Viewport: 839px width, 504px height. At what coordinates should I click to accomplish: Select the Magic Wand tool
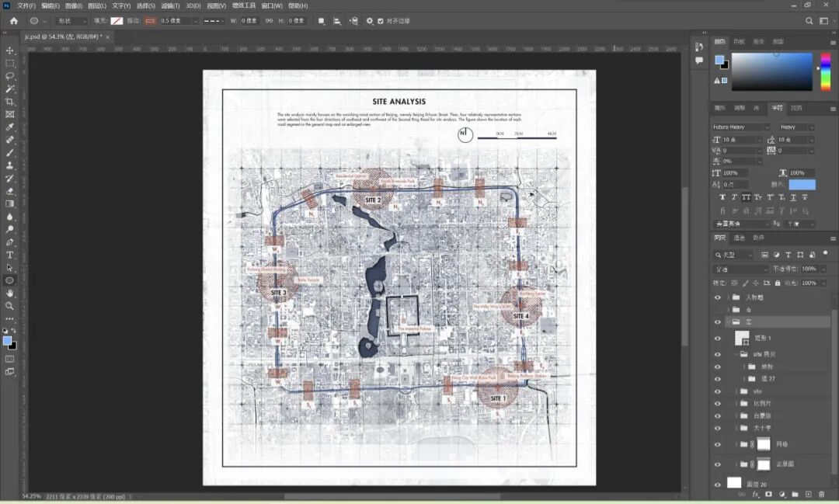pos(9,89)
